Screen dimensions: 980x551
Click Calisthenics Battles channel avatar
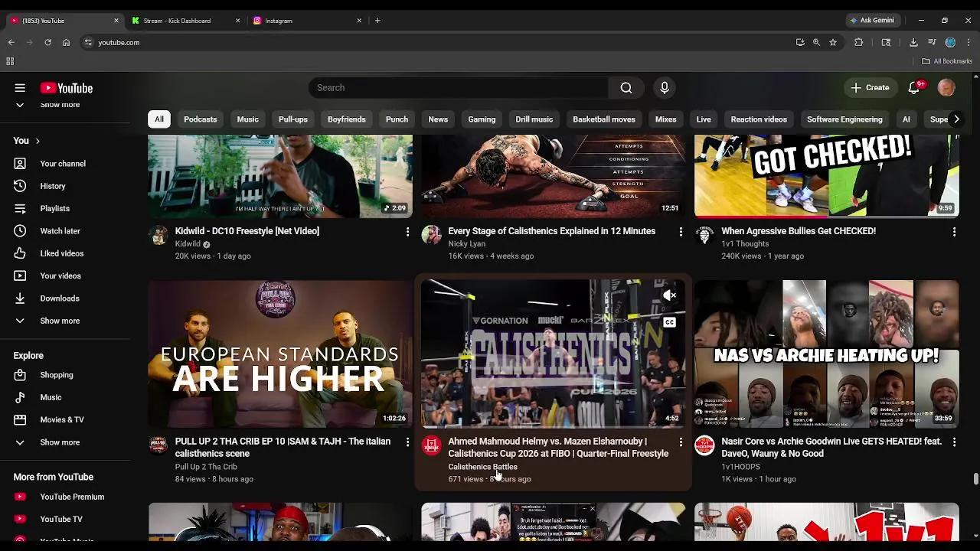(x=431, y=445)
